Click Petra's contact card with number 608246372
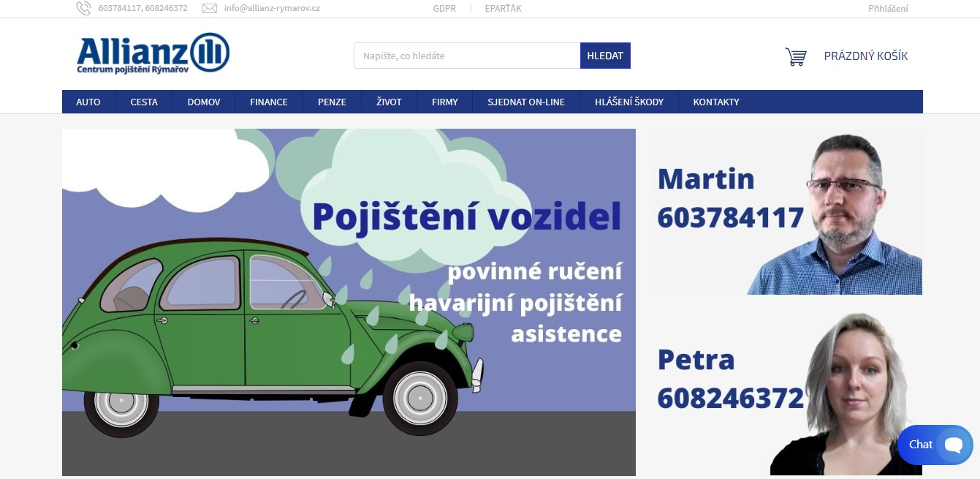980x479 pixels. pyautogui.click(x=786, y=393)
